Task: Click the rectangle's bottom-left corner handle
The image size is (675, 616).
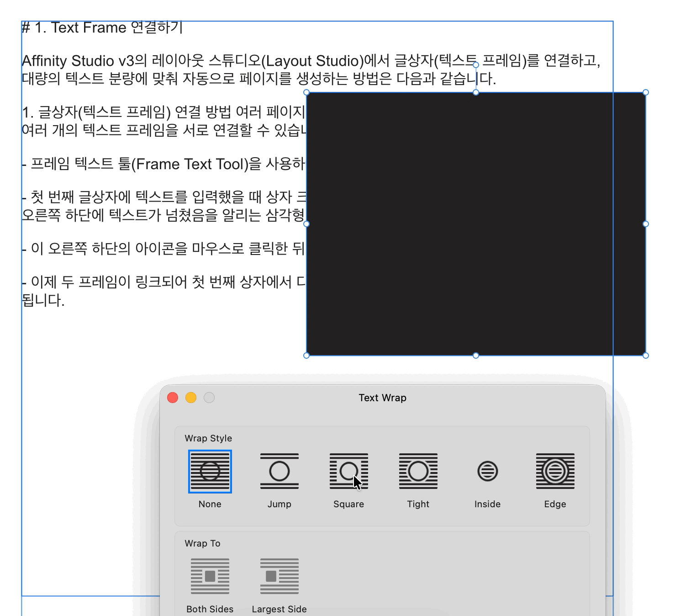Action: (306, 356)
